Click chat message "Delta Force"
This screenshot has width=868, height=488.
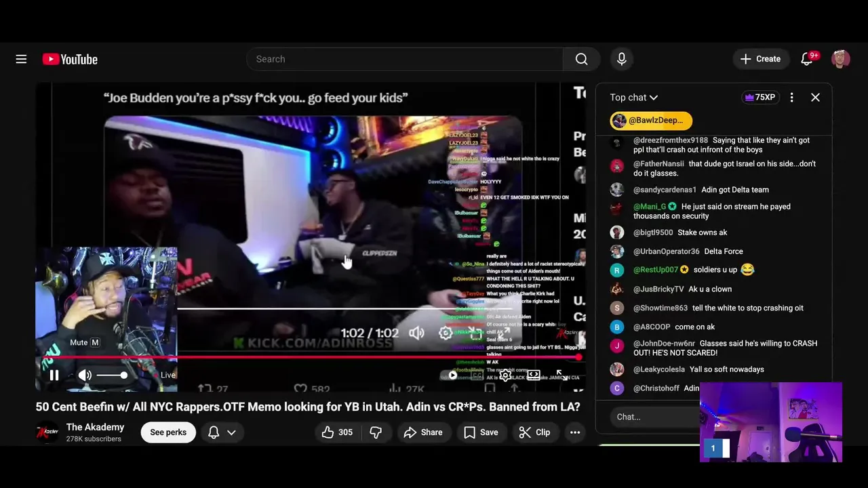(723, 251)
